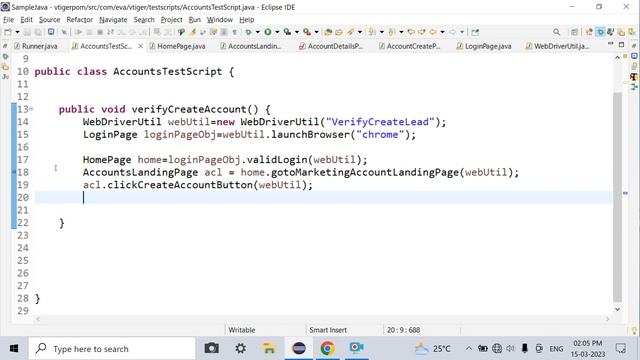Click the Last Edit Location icon
Viewport: 640px width, 360px height.
411,32
